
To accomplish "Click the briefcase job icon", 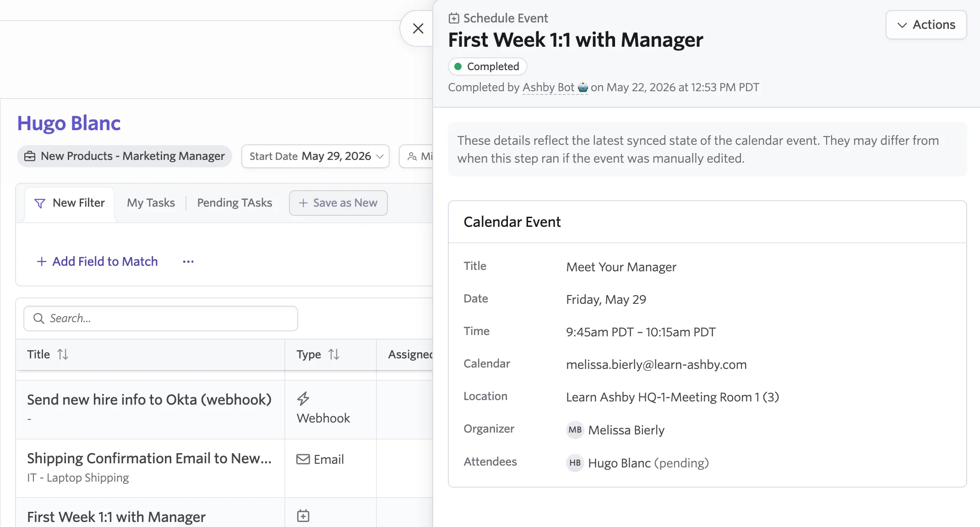I will pyautogui.click(x=30, y=156).
